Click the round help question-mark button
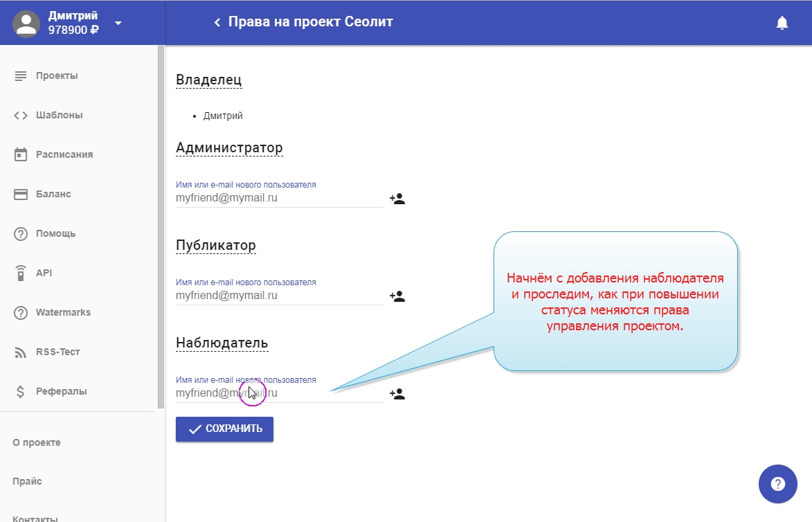Image resolution: width=812 pixels, height=522 pixels. click(777, 484)
